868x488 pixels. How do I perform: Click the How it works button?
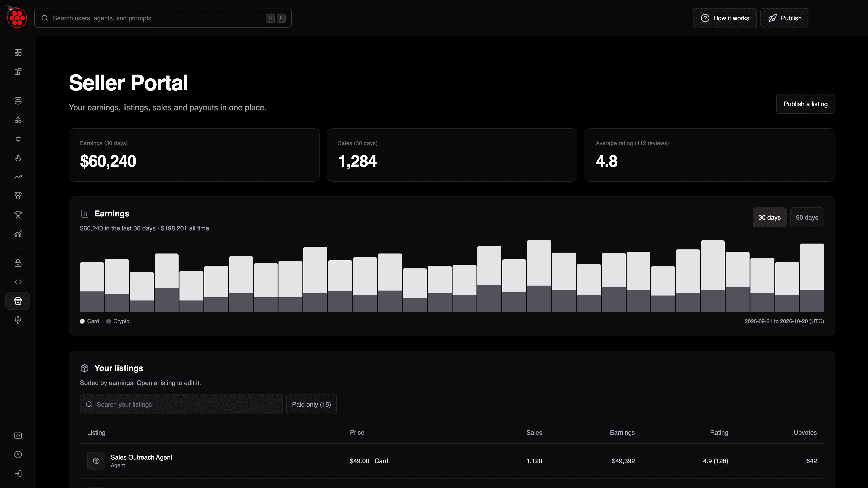(x=725, y=18)
